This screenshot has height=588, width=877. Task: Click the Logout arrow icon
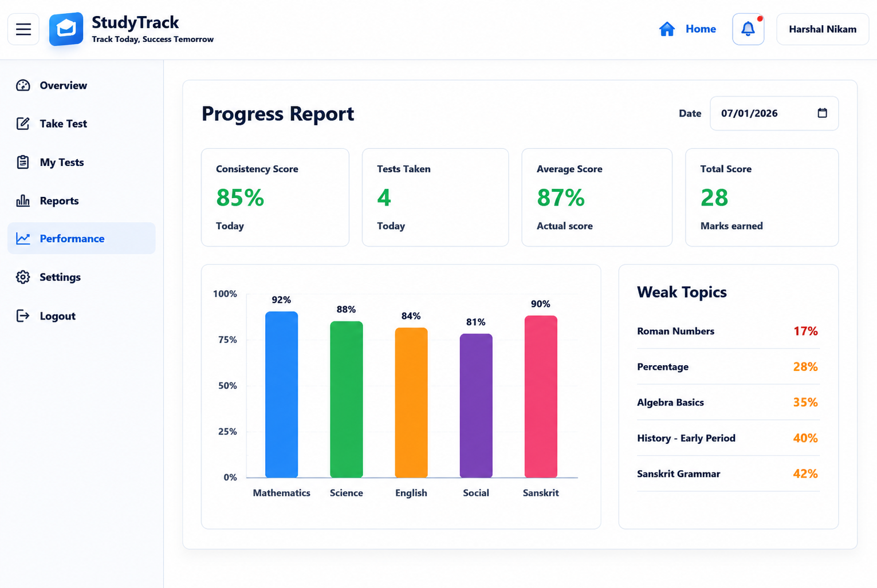pos(23,315)
